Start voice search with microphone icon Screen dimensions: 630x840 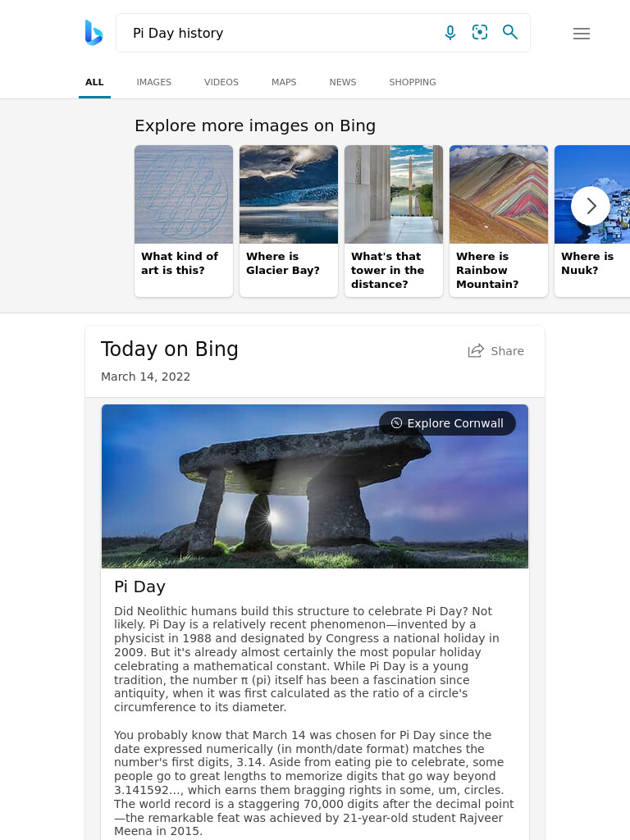pos(450,33)
